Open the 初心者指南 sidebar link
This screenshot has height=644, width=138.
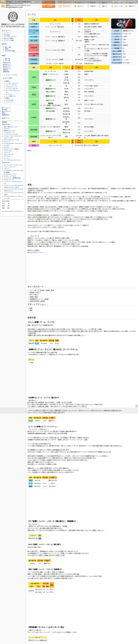click(x=7, y=35)
